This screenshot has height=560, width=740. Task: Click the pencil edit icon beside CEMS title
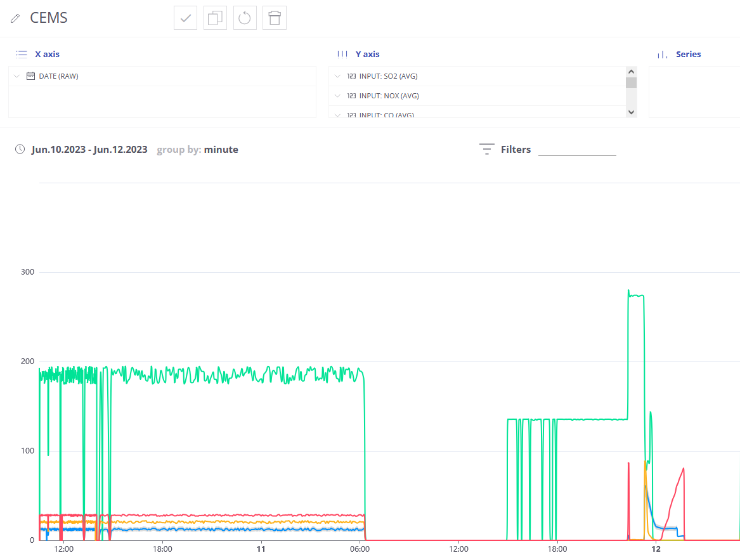[x=14, y=18]
